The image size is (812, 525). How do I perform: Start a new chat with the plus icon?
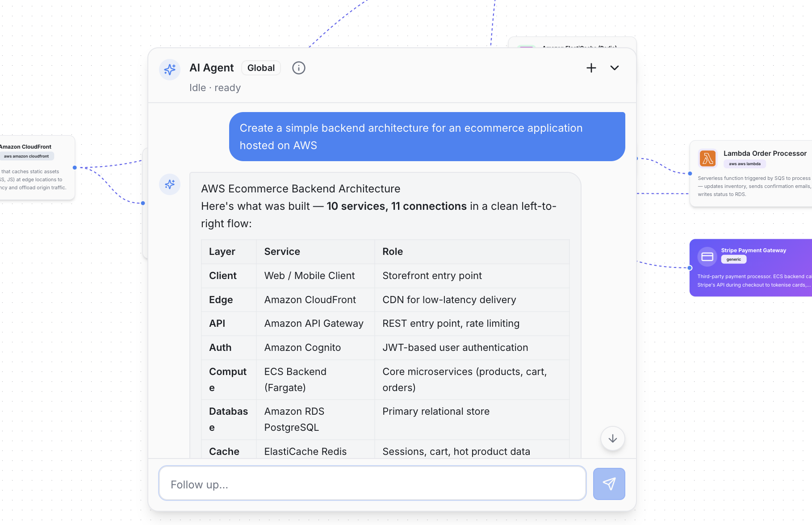coord(591,68)
